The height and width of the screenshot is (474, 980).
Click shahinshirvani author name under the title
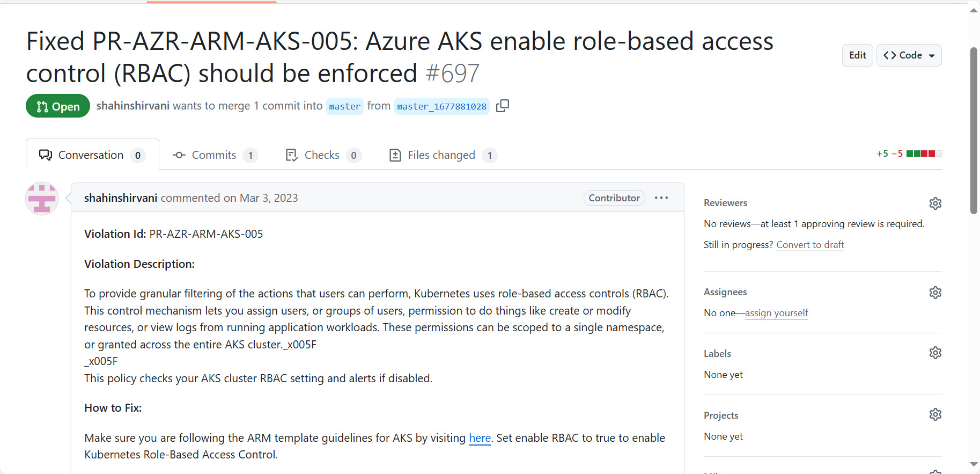[133, 106]
